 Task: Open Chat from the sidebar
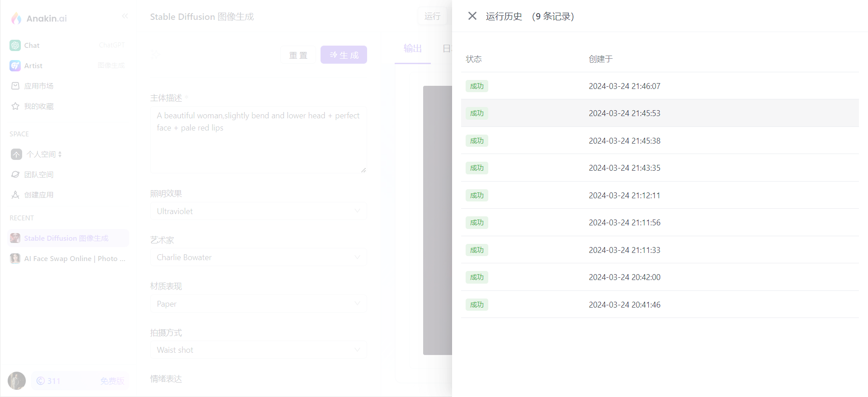tap(68, 45)
